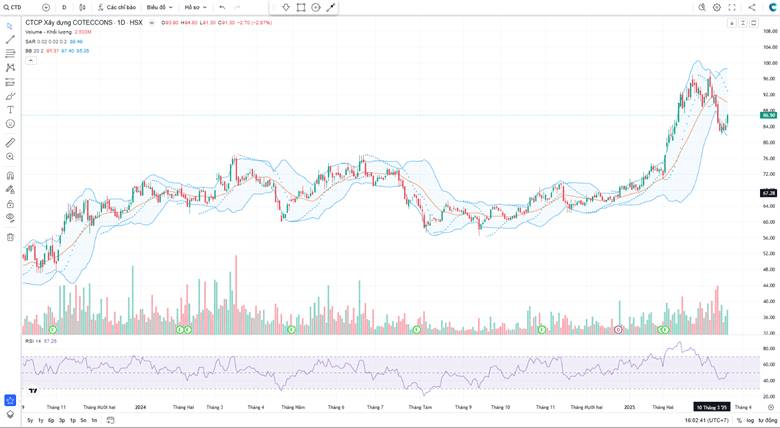
Task: Open the CTD symbol search
Action: tap(13, 7)
